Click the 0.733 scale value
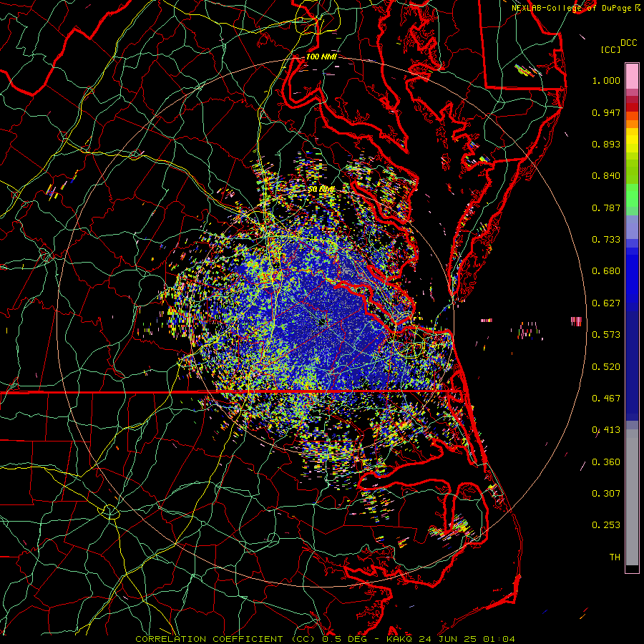The image size is (644, 644). click(606, 240)
